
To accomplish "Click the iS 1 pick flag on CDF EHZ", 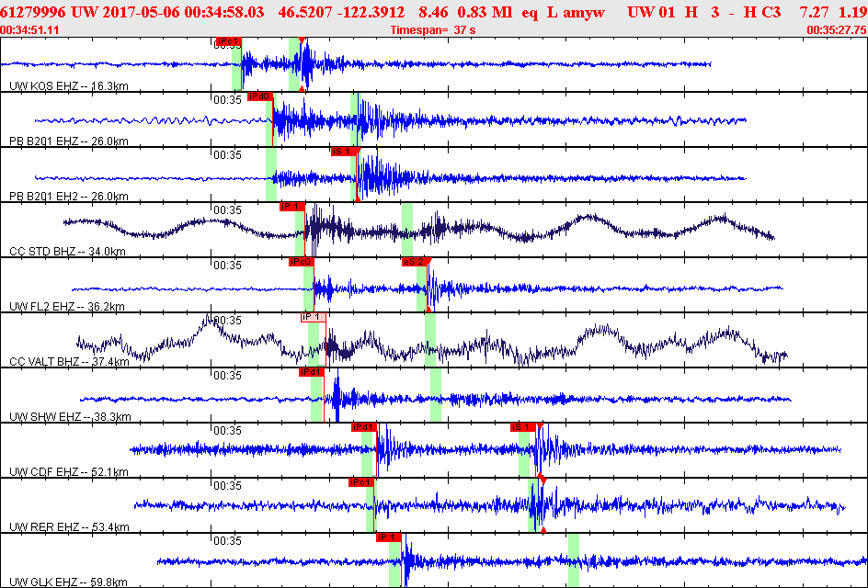I will [x=523, y=427].
